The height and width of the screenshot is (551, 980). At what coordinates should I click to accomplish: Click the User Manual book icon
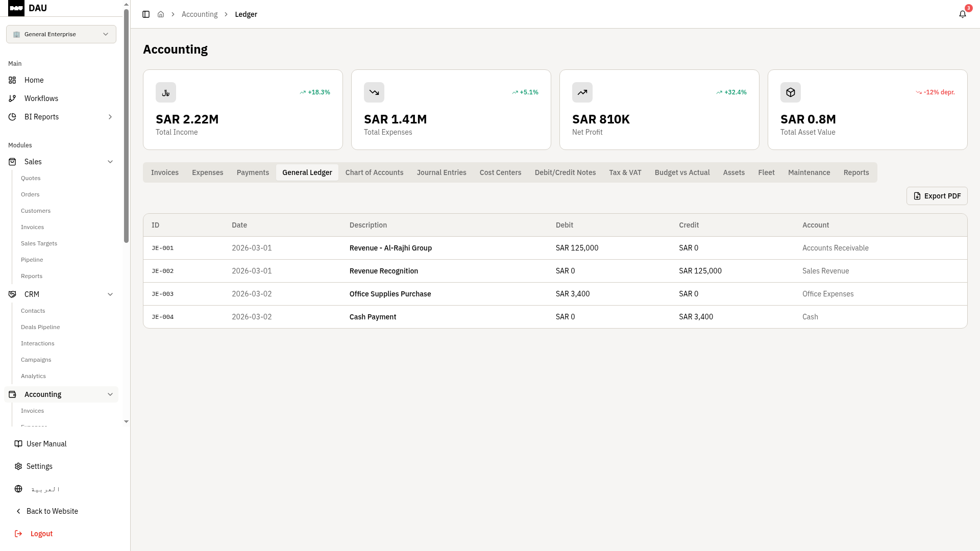[x=18, y=444]
